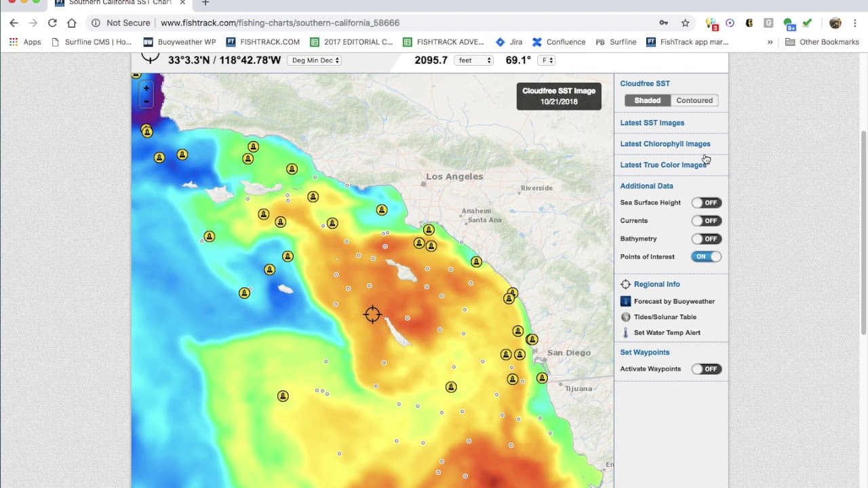Click Tides/Solunar Table link
This screenshot has height=488, width=868.
(x=665, y=317)
